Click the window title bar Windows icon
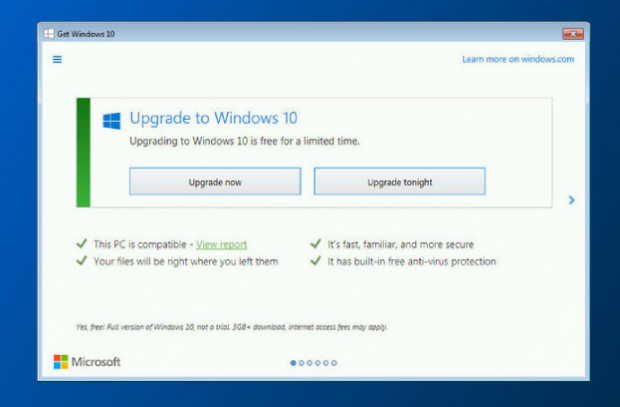 [49, 34]
